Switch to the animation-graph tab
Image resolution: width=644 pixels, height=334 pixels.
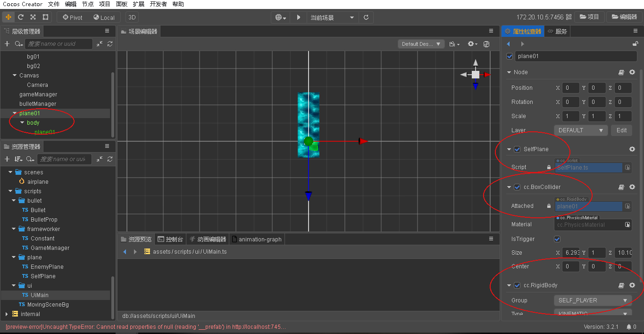click(257, 239)
